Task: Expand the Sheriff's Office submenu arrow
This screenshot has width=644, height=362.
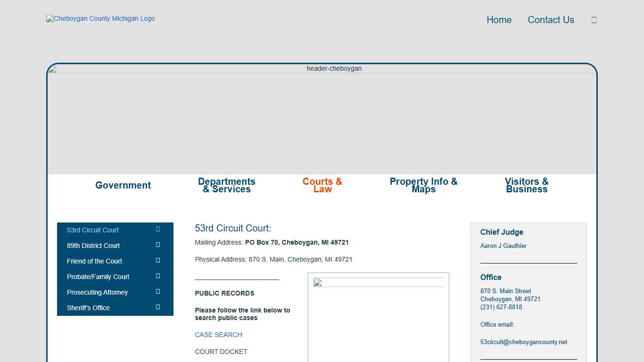Action: coord(158,307)
